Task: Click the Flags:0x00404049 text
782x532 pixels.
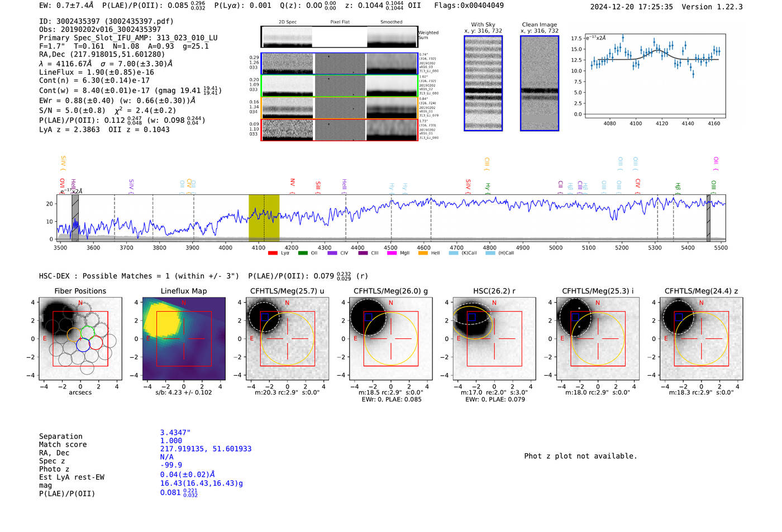Action: click(469, 6)
